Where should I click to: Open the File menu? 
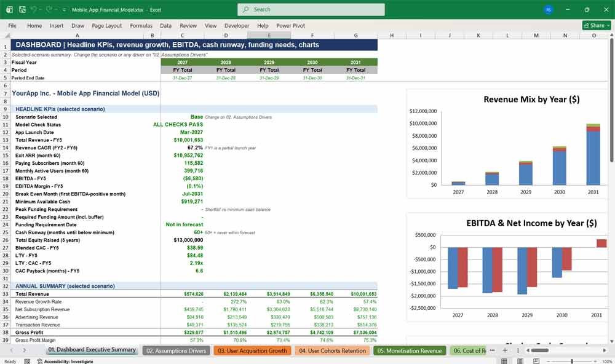tap(12, 25)
